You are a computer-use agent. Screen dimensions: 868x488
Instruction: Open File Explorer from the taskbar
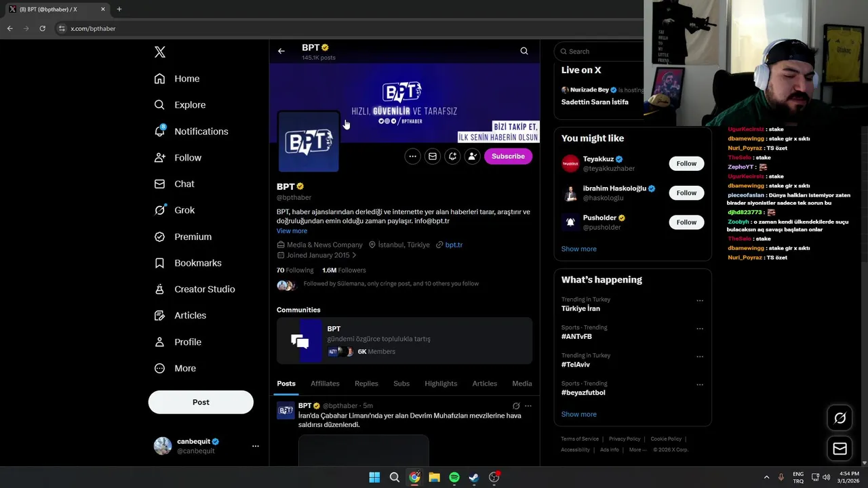click(x=434, y=477)
